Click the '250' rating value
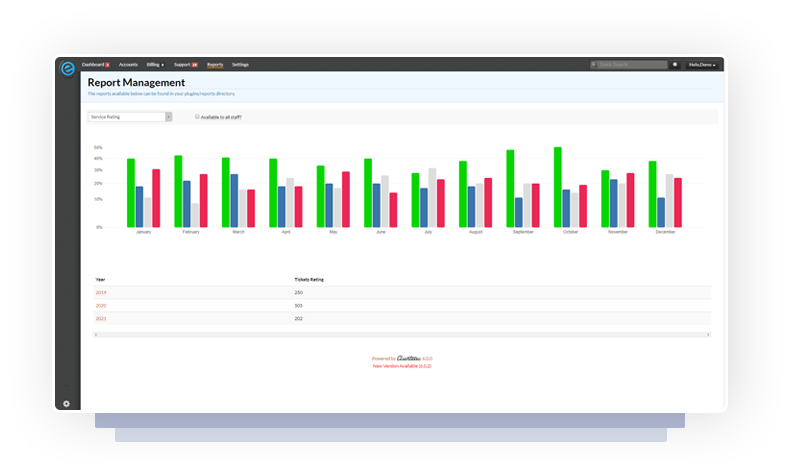Viewport: 793px width, 476px height. tap(298, 292)
